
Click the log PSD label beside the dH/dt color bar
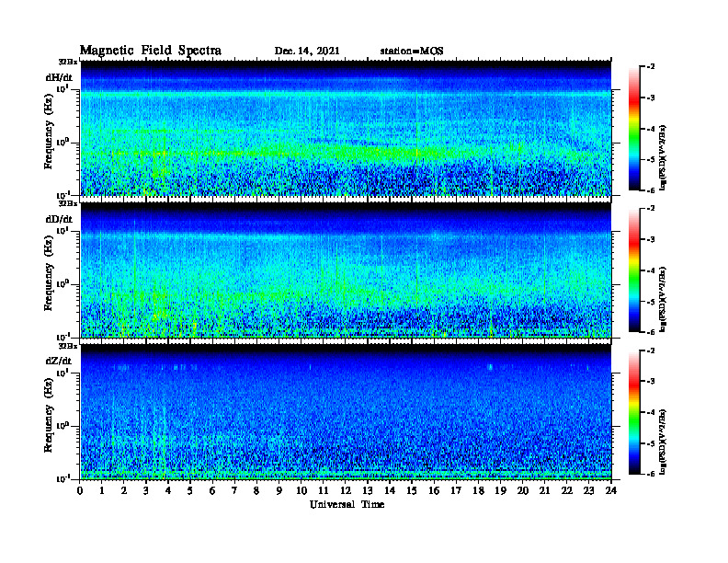[663, 157]
